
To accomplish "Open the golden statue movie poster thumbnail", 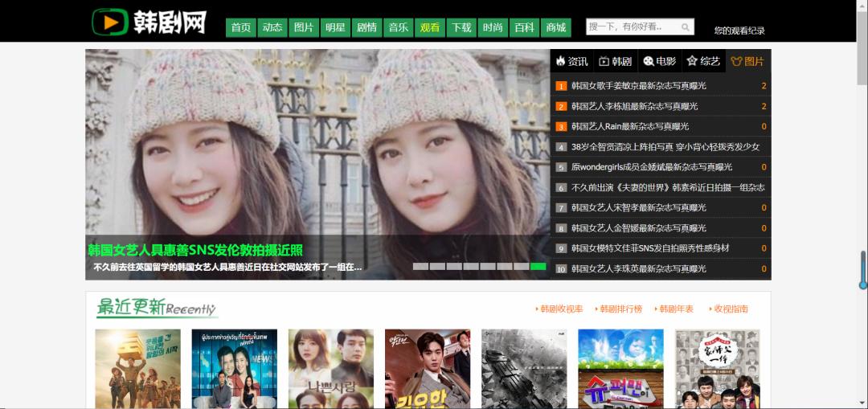I will [x=138, y=369].
